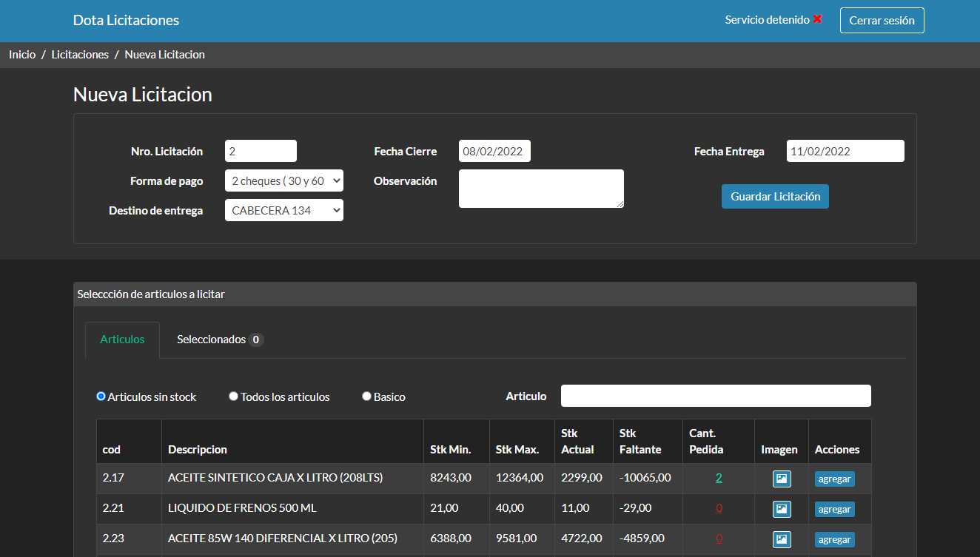Add LIQUIDO DE FRENOS 500 ML item
The height and width of the screenshot is (557, 980).
tap(834, 509)
